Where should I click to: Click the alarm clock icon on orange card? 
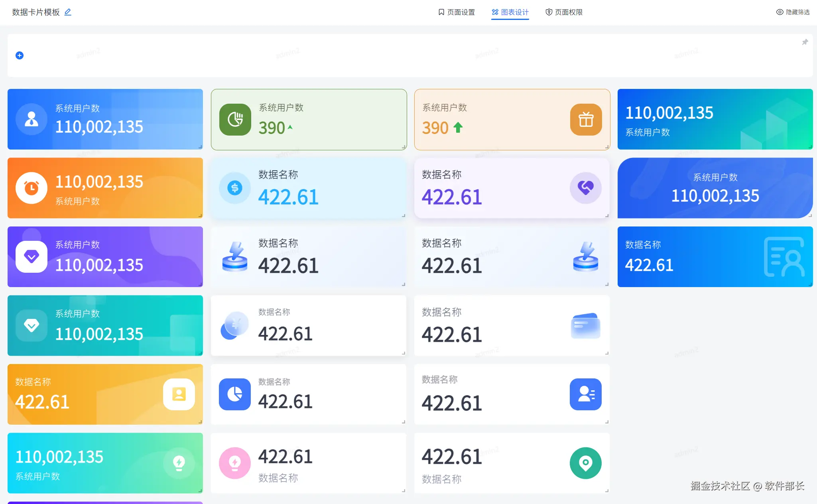click(x=31, y=188)
